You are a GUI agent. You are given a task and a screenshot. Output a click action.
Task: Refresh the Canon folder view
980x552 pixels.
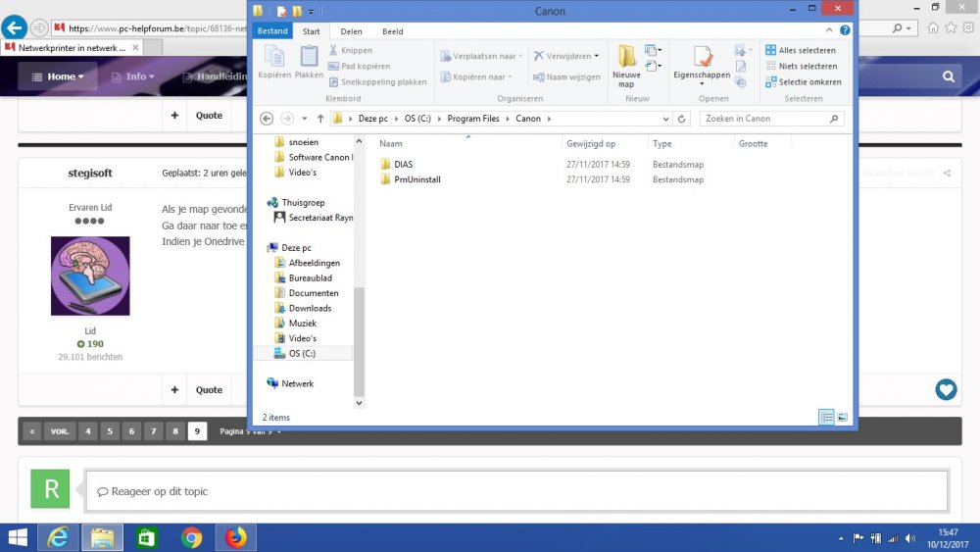pyautogui.click(x=683, y=119)
